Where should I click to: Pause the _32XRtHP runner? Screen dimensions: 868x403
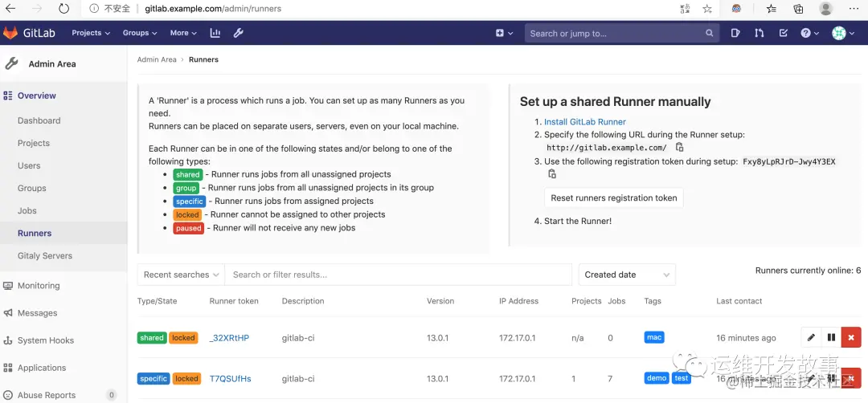point(831,338)
